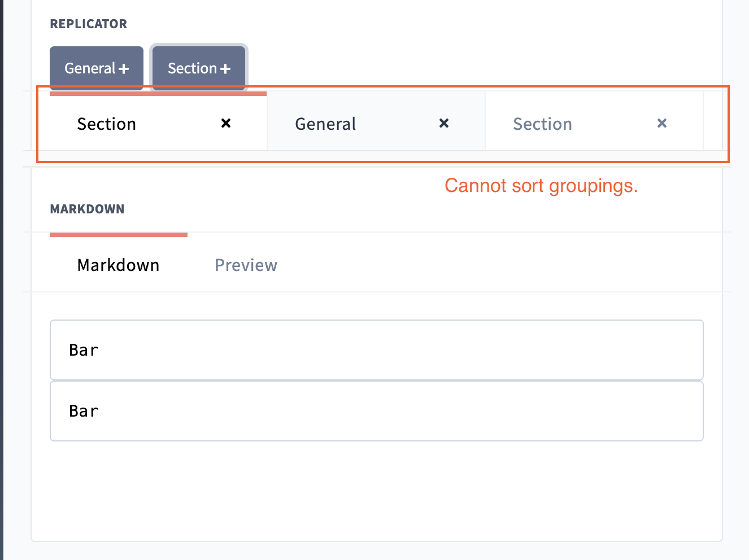Click the empty editor area below Bar fields

point(377,491)
